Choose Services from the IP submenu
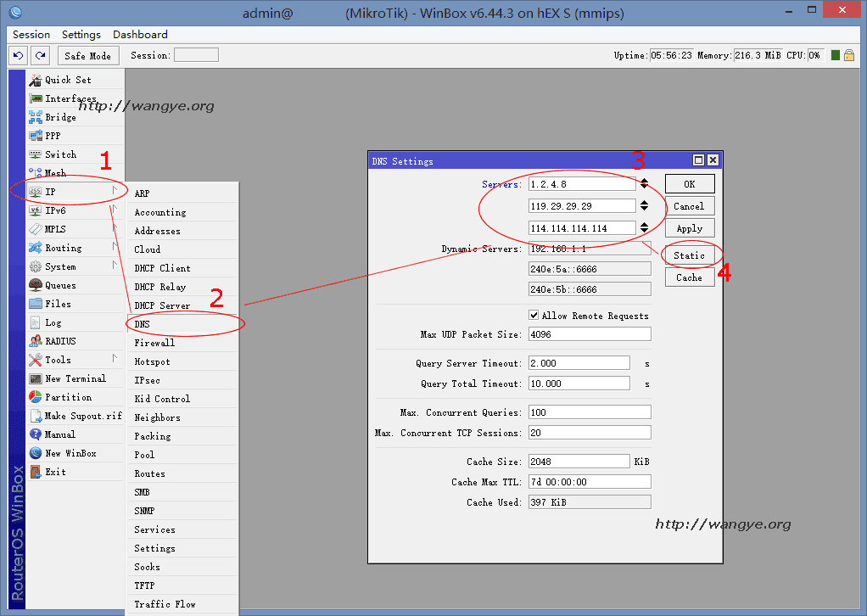Viewport: 867px width, 616px height. click(182, 529)
